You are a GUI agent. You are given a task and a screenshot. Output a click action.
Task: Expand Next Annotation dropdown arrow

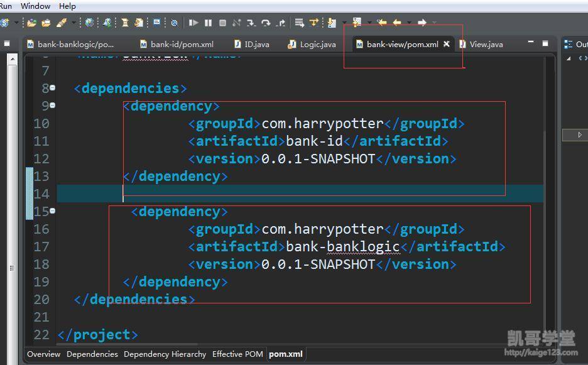tap(344, 23)
